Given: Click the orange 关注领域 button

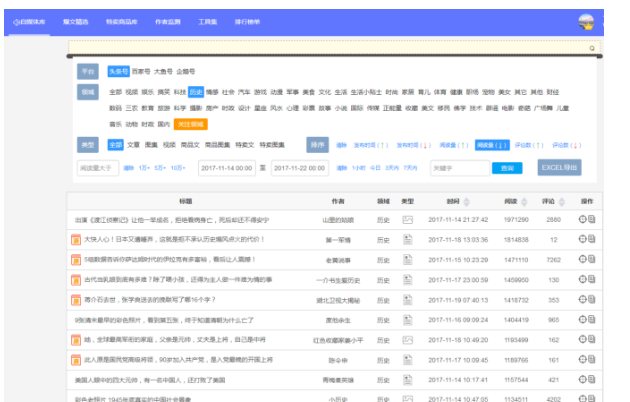Looking at the screenshot, I should coord(190,124).
